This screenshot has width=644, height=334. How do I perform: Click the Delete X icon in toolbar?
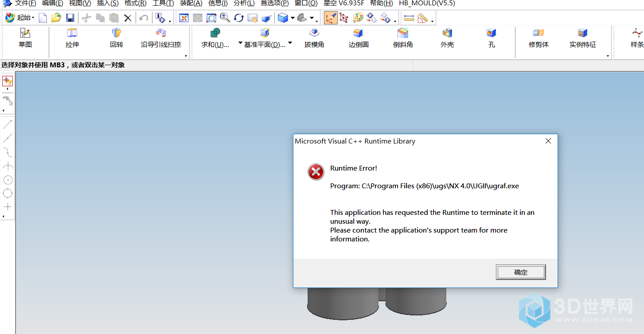click(x=128, y=18)
